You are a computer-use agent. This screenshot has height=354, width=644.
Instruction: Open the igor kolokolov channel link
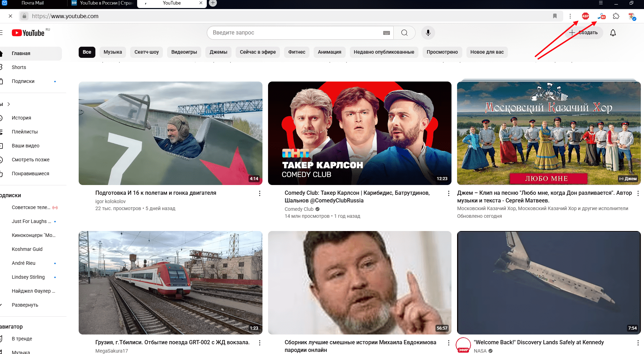tap(110, 201)
